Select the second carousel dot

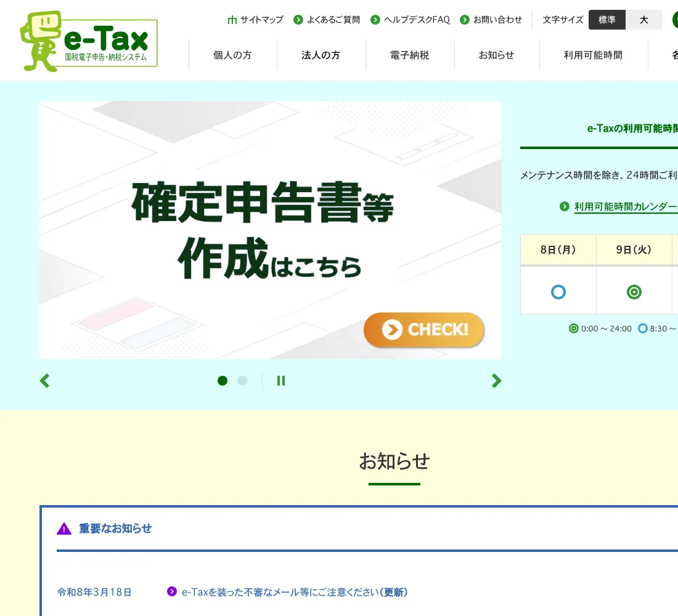[x=242, y=381]
